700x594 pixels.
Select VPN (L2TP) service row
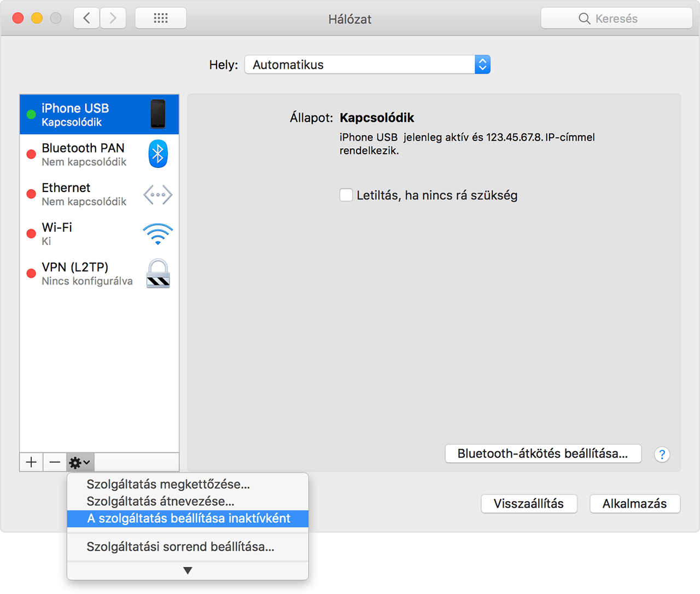point(99,273)
